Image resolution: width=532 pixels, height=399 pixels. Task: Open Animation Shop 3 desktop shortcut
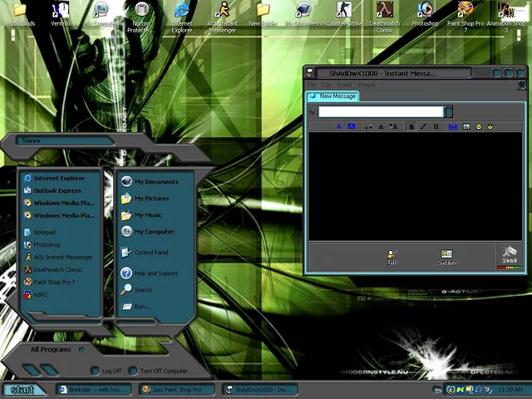(x=506, y=17)
